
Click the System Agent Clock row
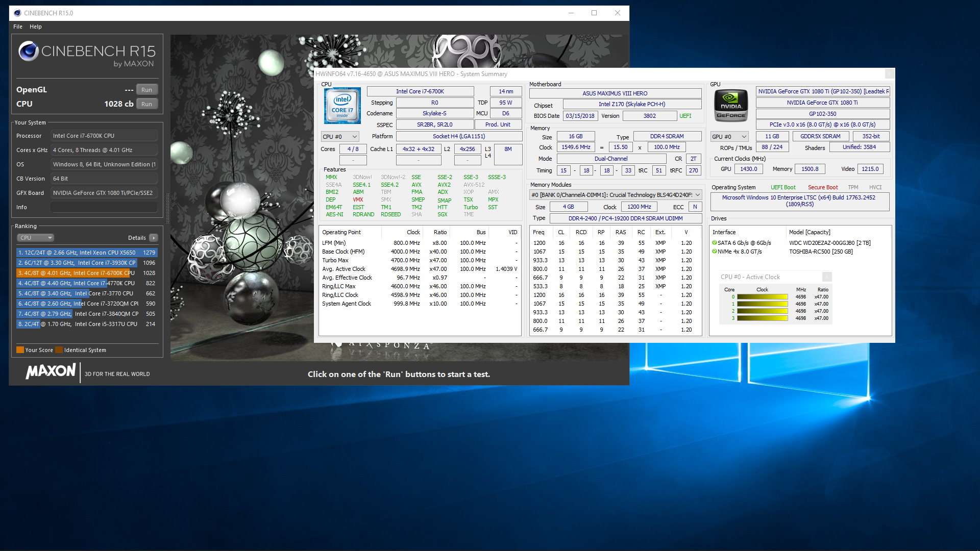pyautogui.click(x=420, y=304)
